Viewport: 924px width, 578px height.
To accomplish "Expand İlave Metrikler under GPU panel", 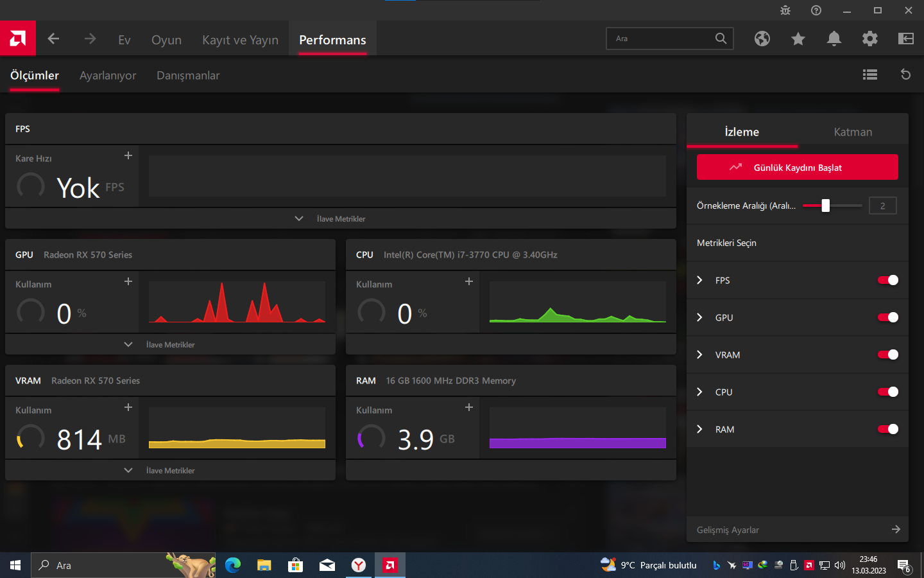I will click(170, 344).
